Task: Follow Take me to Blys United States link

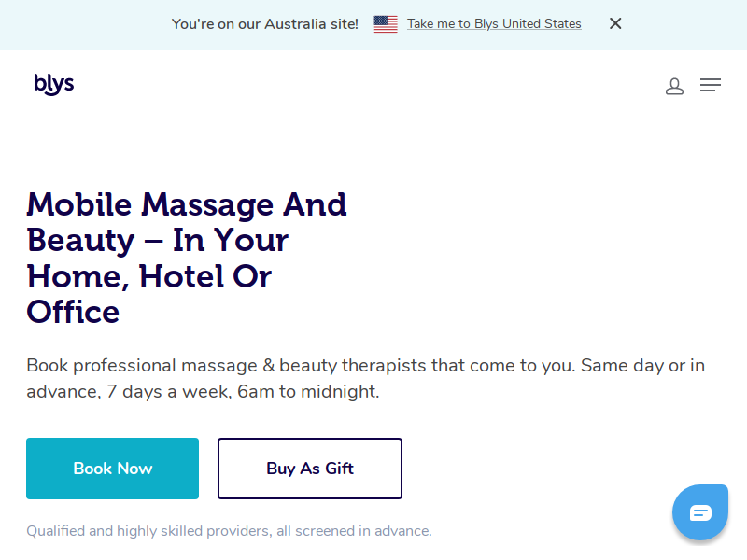Action: (494, 24)
